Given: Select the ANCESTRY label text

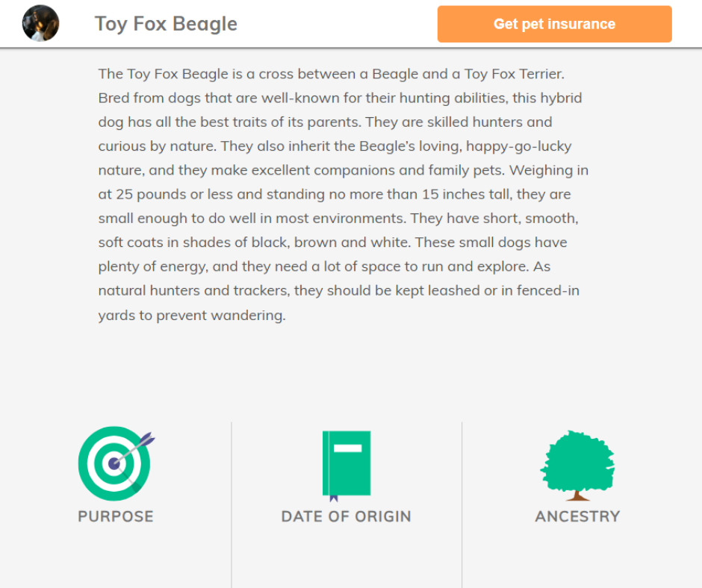Looking at the screenshot, I should coord(577,516).
